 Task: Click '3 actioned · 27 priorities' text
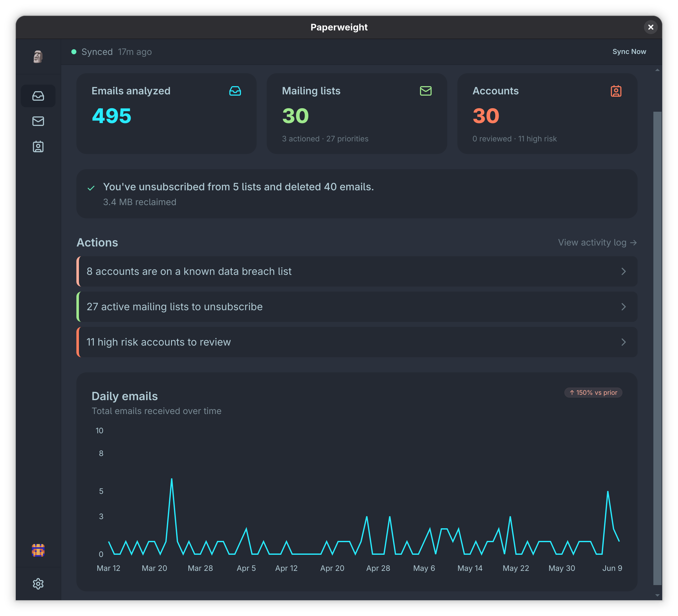pos(325,139)
